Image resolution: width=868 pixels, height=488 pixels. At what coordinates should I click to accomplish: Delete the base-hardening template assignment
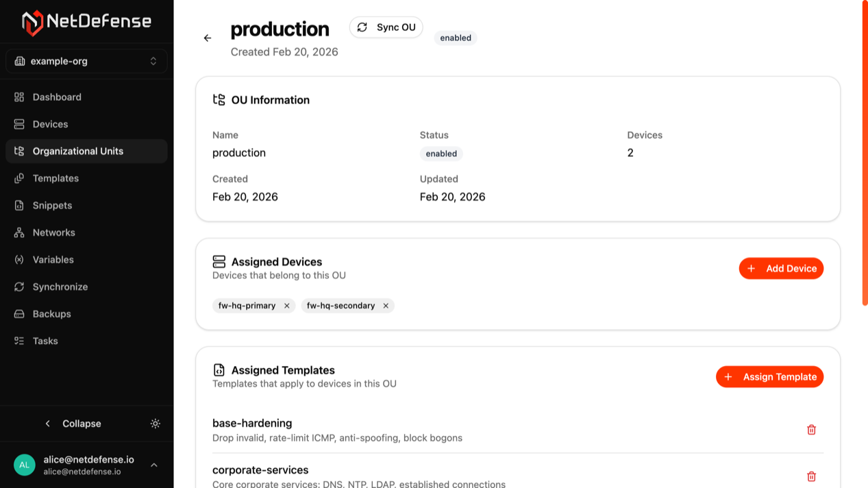[811, 430]
